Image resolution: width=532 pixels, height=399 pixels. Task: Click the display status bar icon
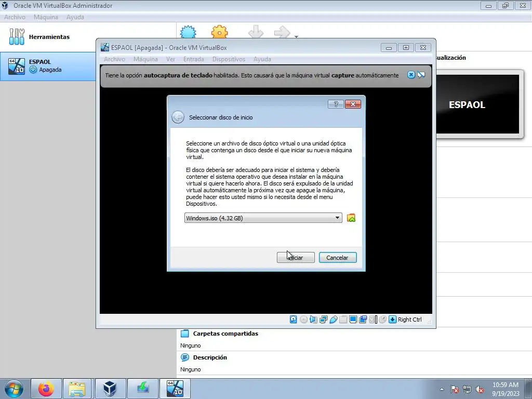click(x=353, y=320)
